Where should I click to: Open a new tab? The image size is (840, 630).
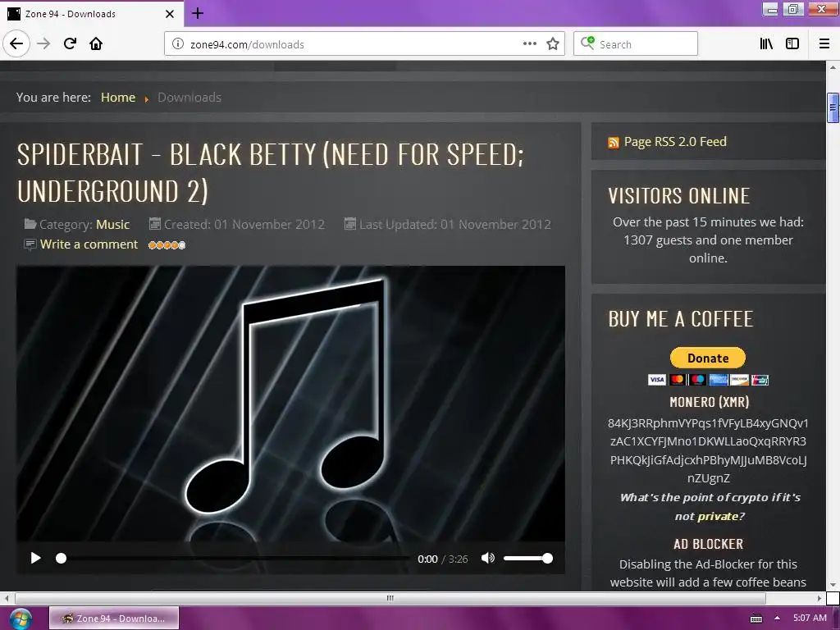[x=198, y=13]
